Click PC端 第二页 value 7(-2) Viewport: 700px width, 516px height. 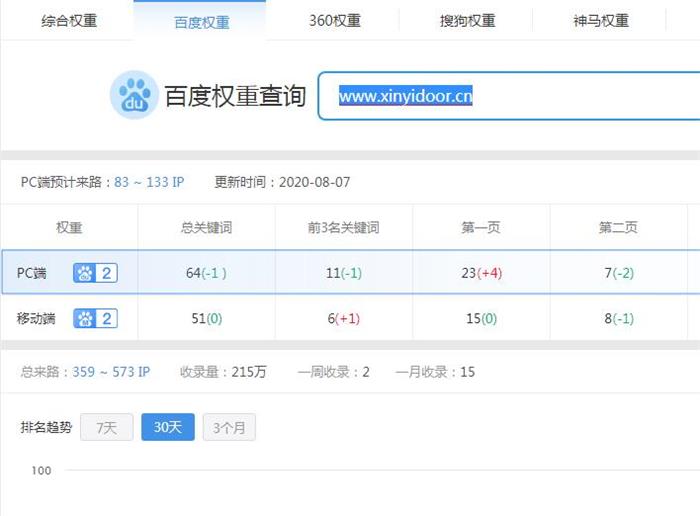(619, 273)
